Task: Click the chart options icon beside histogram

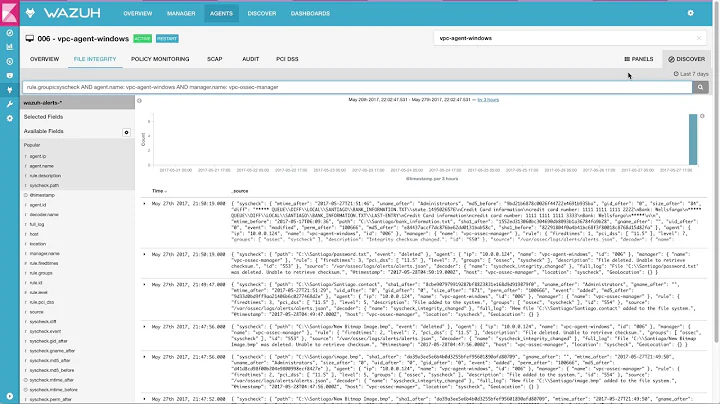Action: point(702,116)
